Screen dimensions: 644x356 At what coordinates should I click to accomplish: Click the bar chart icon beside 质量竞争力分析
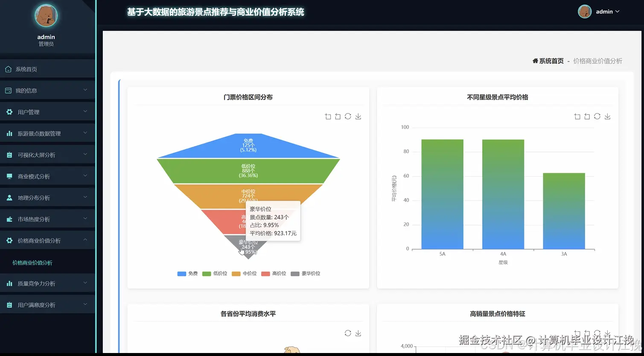coord(9,283)
